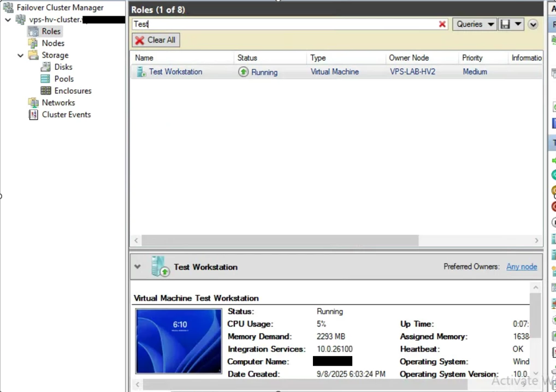Open the save query dropdown arrow
The image size is (556, 392).
point(518,24)
